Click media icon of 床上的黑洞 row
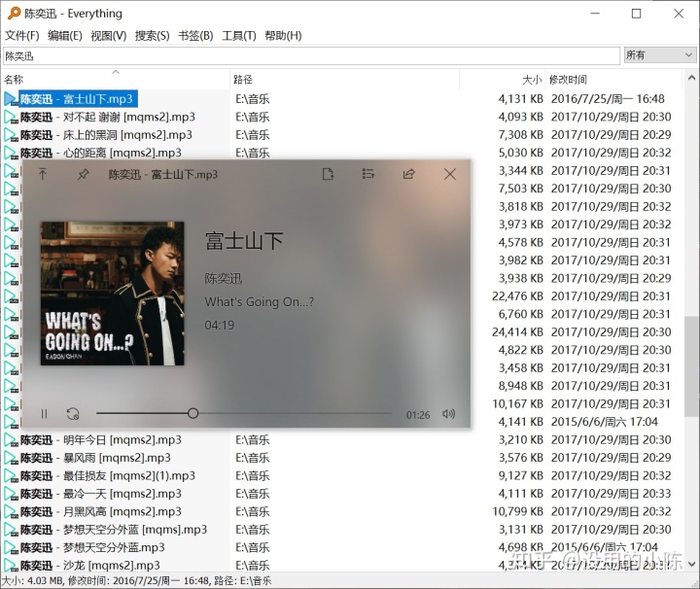 click(11, 135)
